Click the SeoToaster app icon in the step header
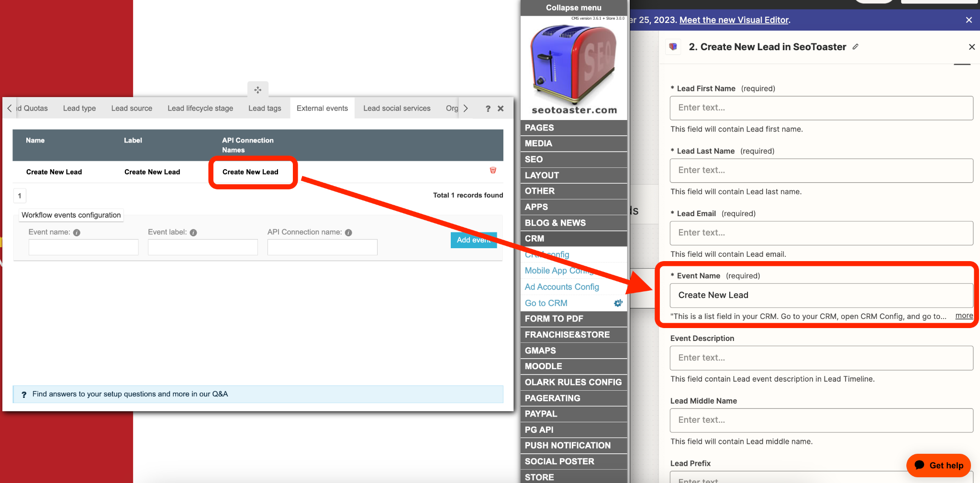980x483 pixels. point(673,47)
